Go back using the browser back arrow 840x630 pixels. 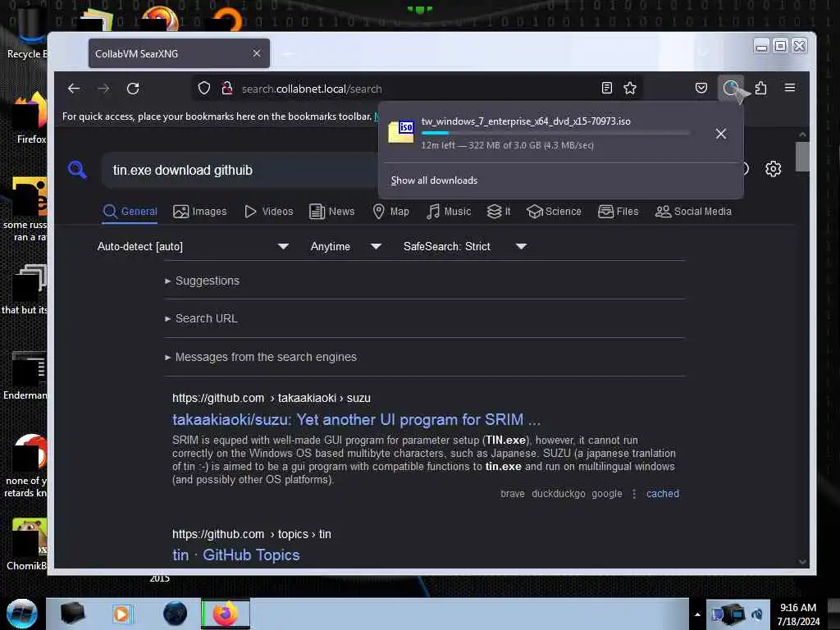click(74, 89)
